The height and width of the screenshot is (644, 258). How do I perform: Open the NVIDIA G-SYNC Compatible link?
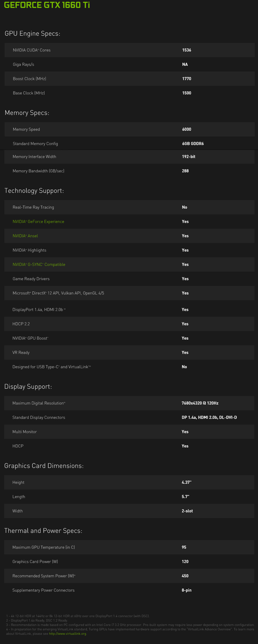pyautogui.click(x=39, y=265)
